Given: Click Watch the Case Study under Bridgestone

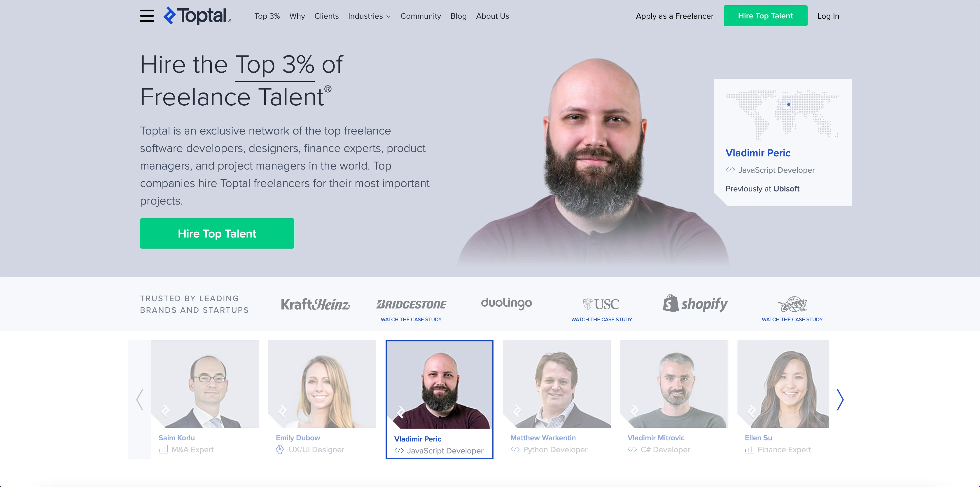Looking at the screenshot, I should pyautogui.click(x=411, y=320).
